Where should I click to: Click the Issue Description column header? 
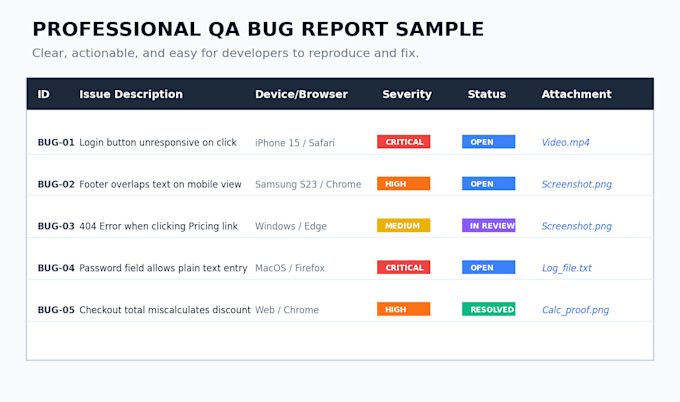coord(131,94)
